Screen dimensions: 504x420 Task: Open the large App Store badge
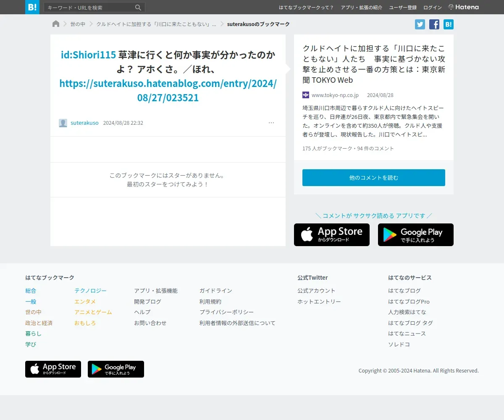coord(332,235)
